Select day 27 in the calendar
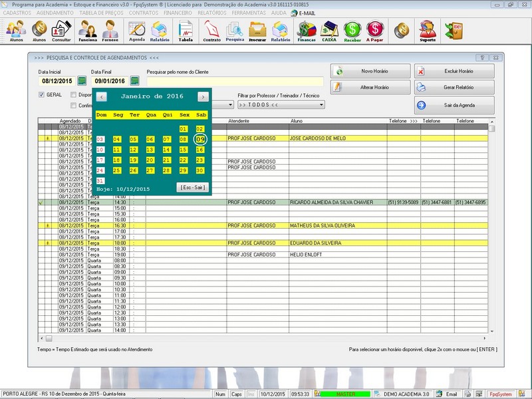Screen dimensions: 532x399 click(150, 170)
